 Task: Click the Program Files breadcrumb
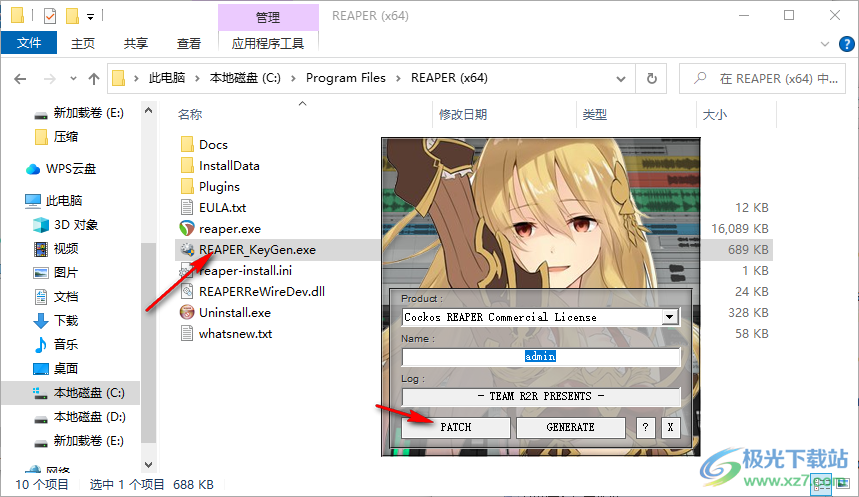coord(345,78)
